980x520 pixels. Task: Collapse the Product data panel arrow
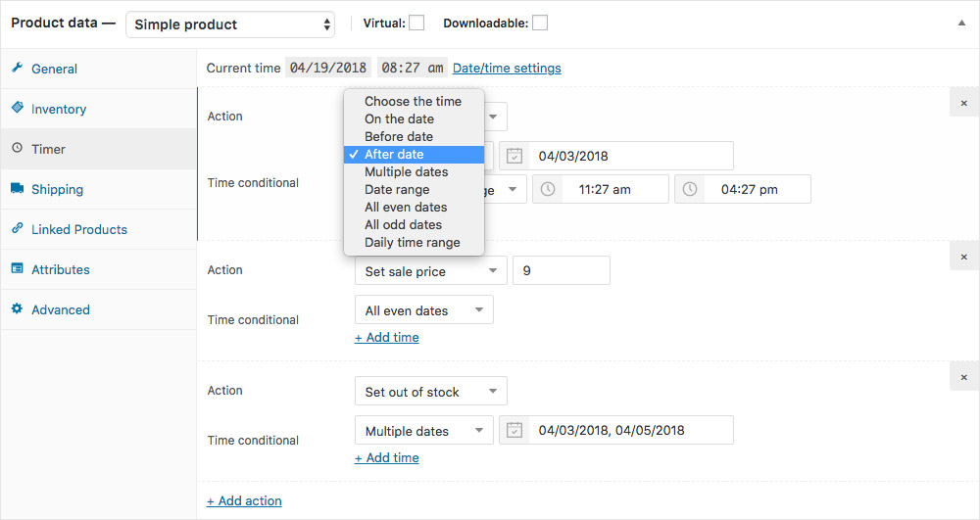(x=961, y=24)
